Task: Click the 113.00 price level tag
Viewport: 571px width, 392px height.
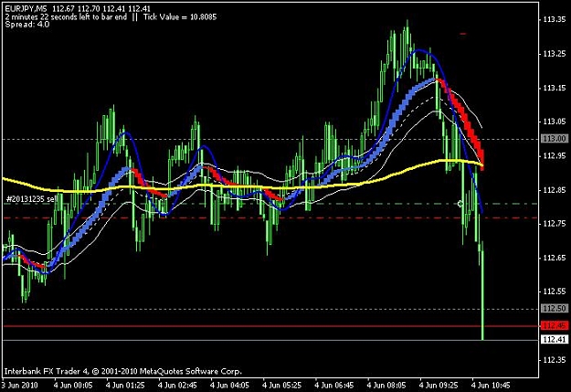Action: point(555,139)
